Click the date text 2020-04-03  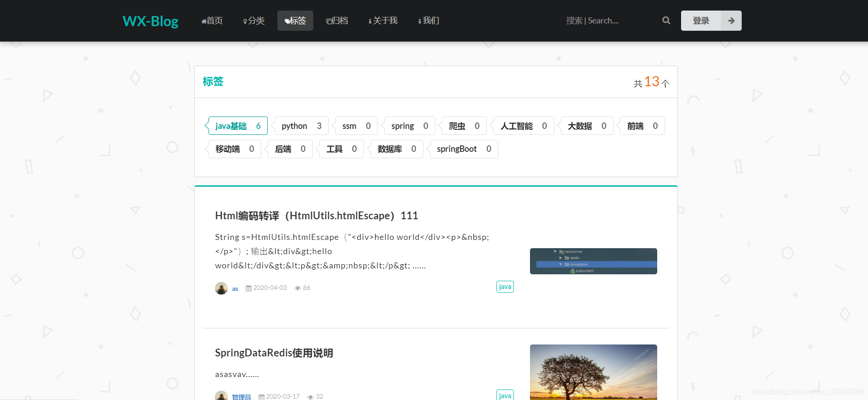tap(270, 288)
